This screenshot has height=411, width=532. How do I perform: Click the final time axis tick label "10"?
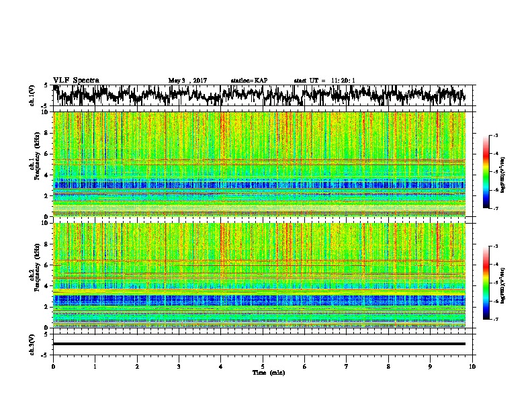472,367
